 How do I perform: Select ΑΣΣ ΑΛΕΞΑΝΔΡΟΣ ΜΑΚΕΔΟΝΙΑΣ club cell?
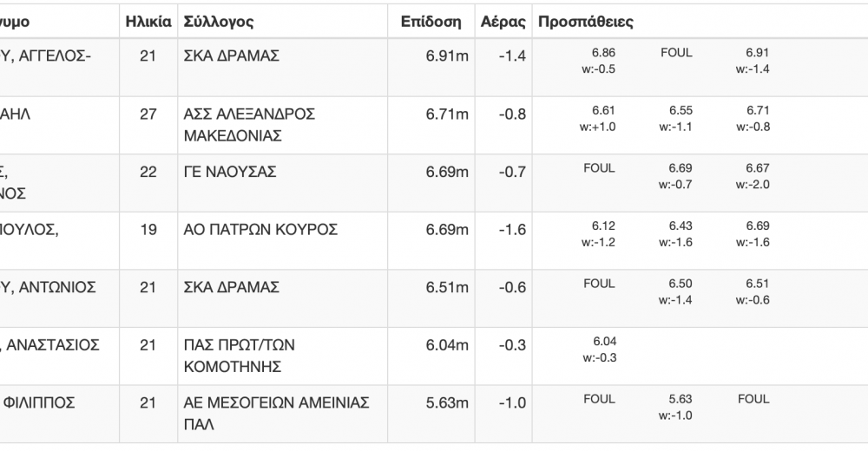[x=282, y=125]
